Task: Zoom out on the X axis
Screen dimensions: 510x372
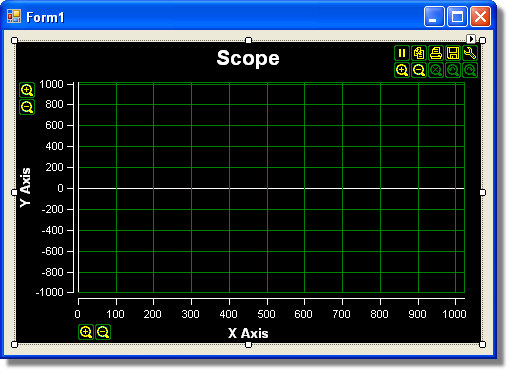Action: pos(103,332)
